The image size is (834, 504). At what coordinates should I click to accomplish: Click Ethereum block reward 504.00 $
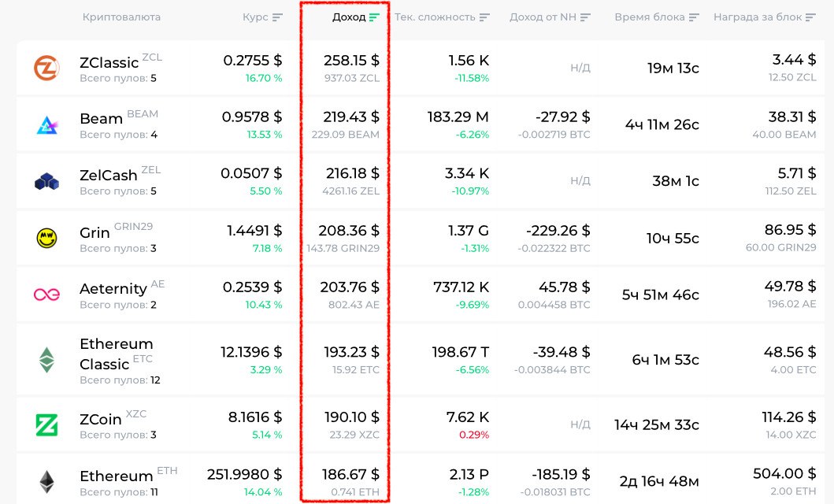click(784, 474)
